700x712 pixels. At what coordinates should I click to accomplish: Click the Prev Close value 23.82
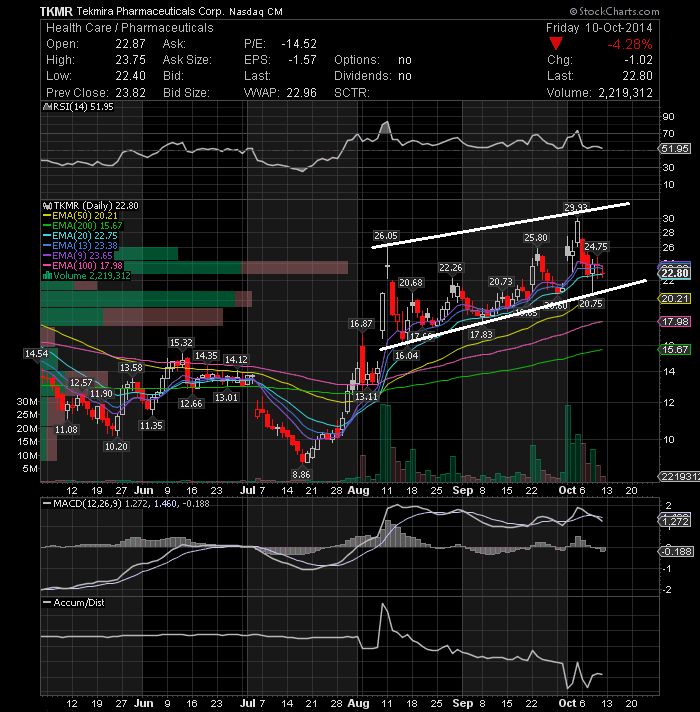point(130,93)
